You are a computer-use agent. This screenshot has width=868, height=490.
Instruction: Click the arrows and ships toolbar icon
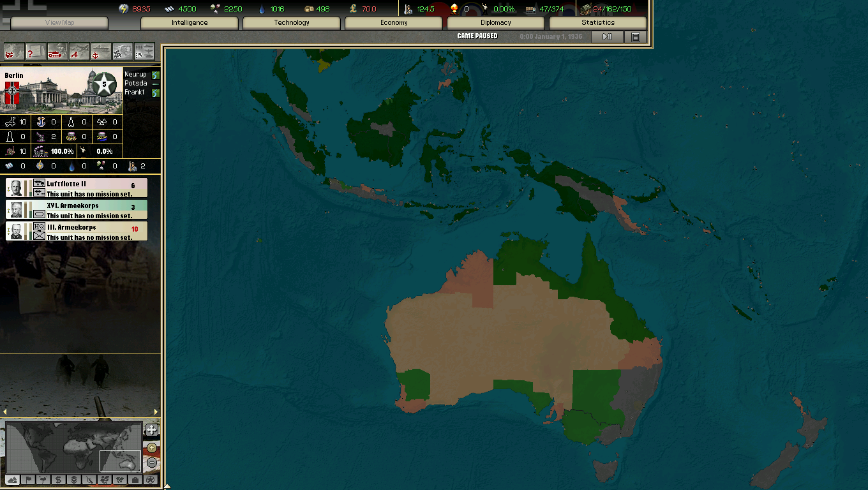[x=144, y=52]
